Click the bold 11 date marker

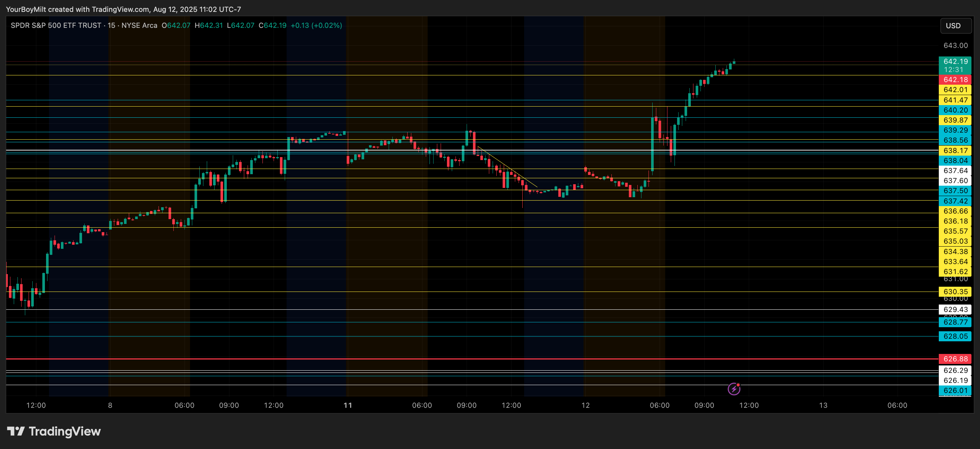pyautogui.click(x=348, y=405)
